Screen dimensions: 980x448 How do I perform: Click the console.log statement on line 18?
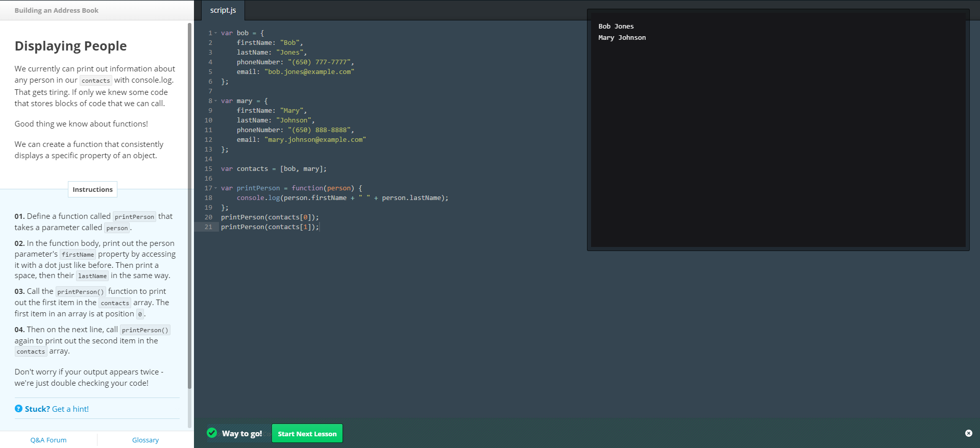click(x=342, y=198)
